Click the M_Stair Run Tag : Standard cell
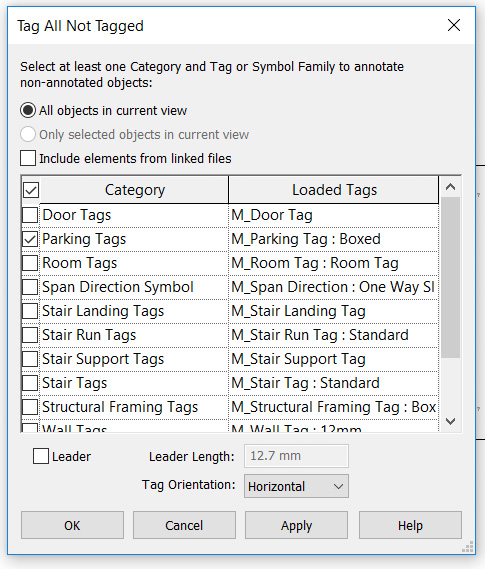 click(x=333, y=335)
